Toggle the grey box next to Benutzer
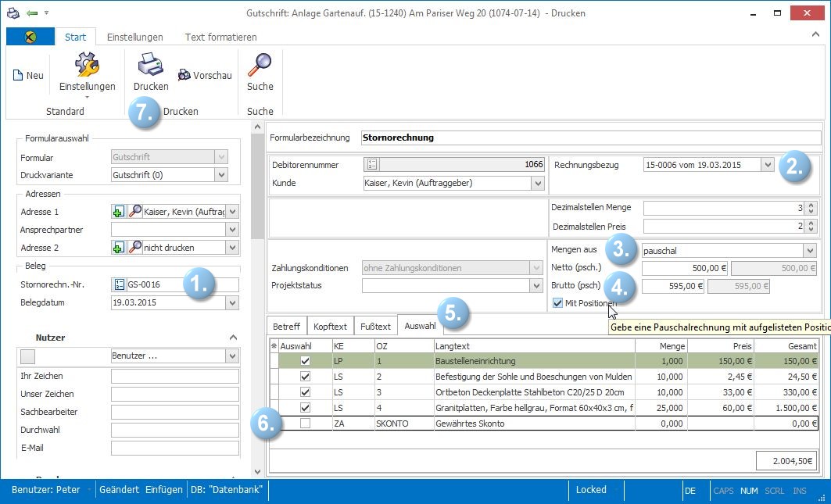 pyautogui.click(x=27, y=356)
